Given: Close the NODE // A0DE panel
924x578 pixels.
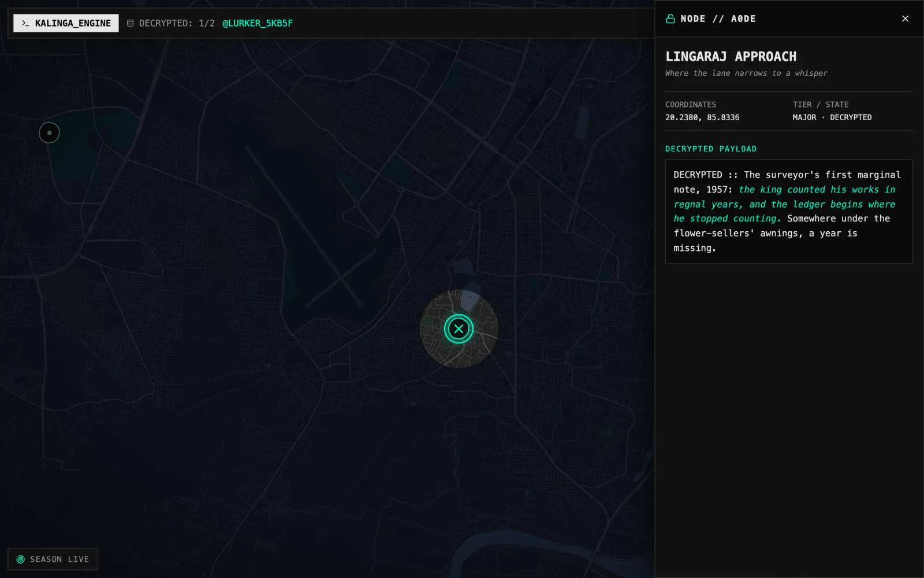Looking at the screenshot, I should [905, 18].
